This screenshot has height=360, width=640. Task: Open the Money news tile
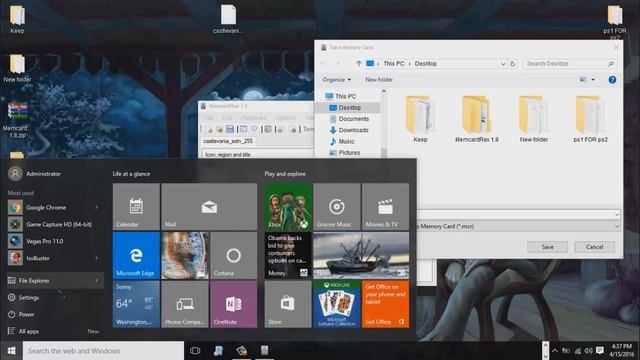pyautogui.click(x=288, y=256)
